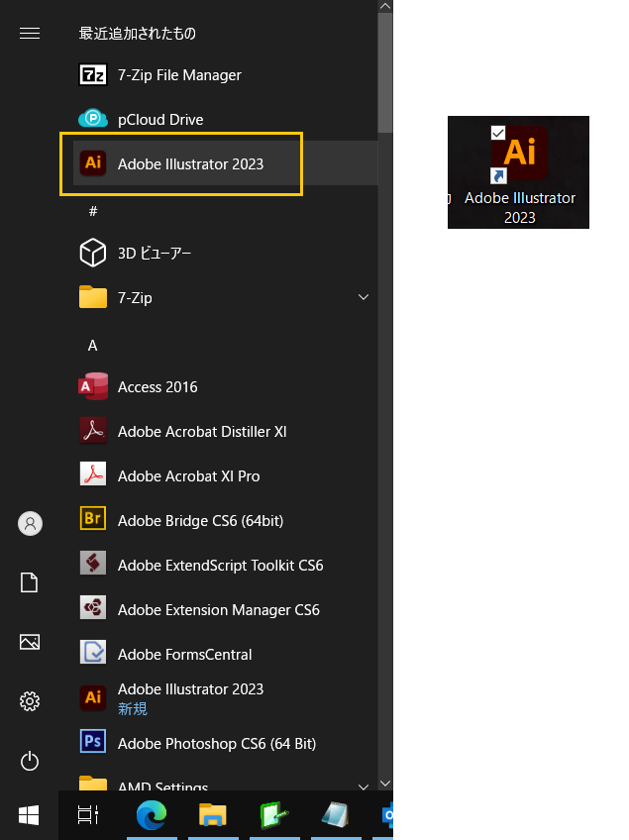Click the Adobe Illustrator 2023 label under the desktop shortcut

click(x=520, y=208)
